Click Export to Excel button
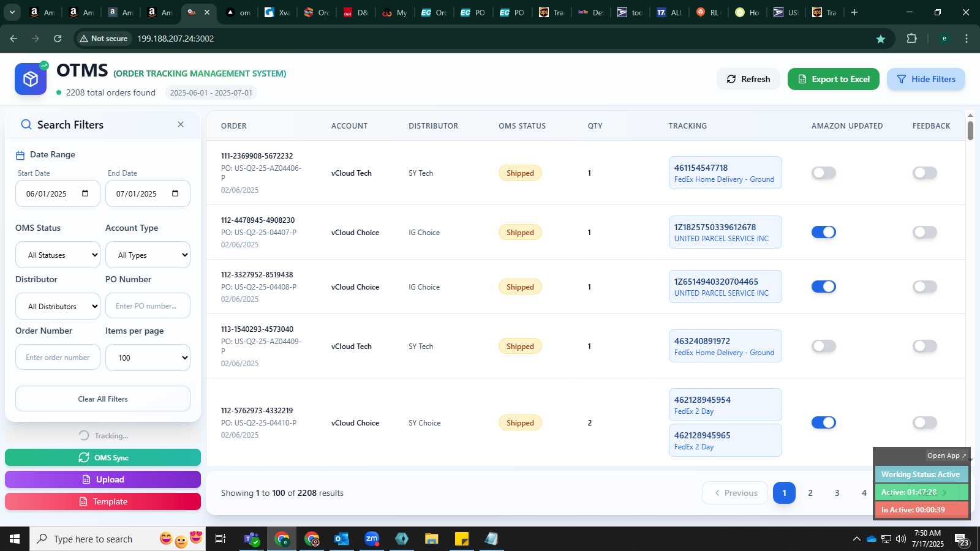 click(834, 79)
